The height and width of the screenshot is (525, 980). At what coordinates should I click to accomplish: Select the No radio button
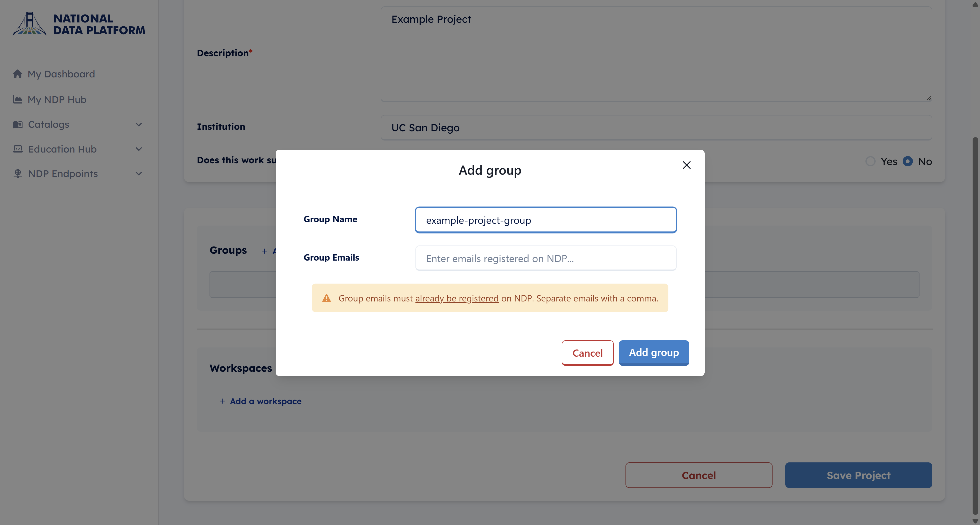pos(907,161)
